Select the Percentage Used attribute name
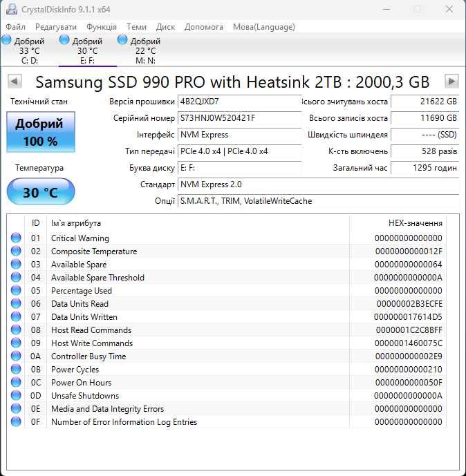This screenshot has height=476, width=466. pos(82,291)
